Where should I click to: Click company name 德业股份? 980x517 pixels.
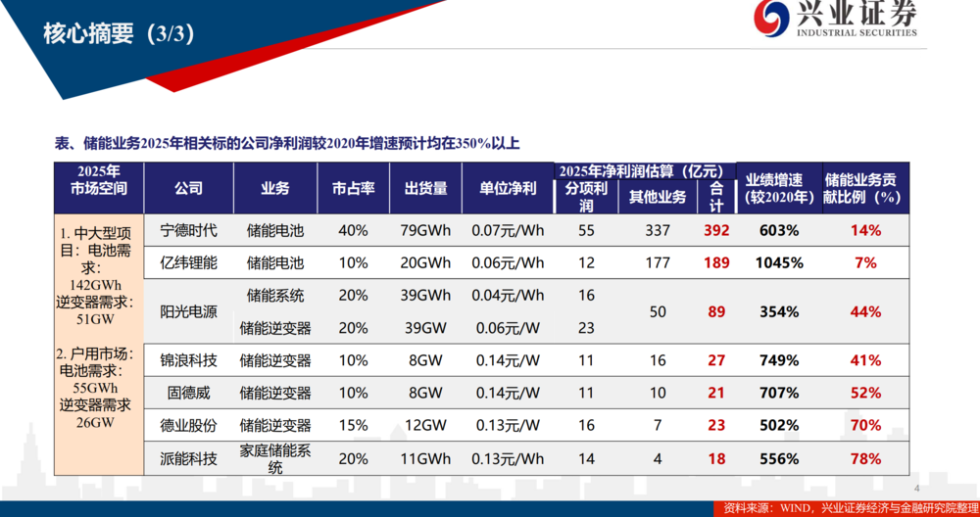pos(189,425)
